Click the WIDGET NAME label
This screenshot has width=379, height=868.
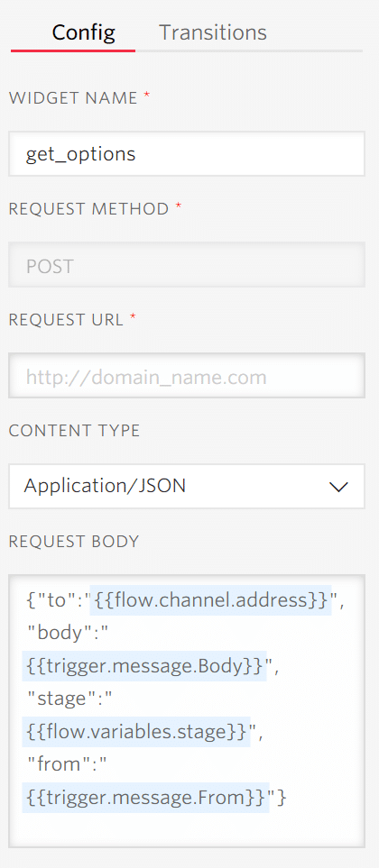73,98
